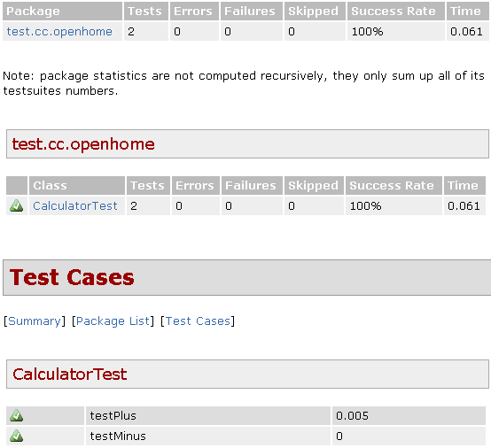Click the red CalculatorTest section heading
Image resolution: width=491 pixels, height=448 pixels.
pyautogui.click(x=70, y=375)
